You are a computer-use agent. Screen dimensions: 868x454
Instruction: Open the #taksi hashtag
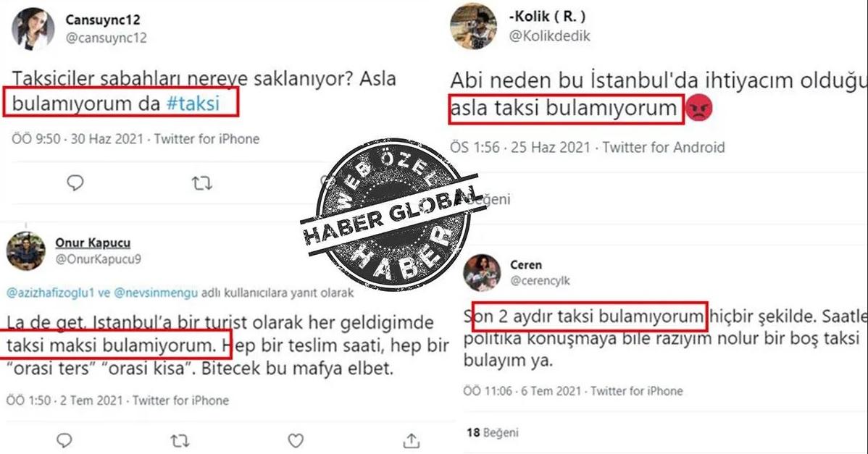click(193, 103)
